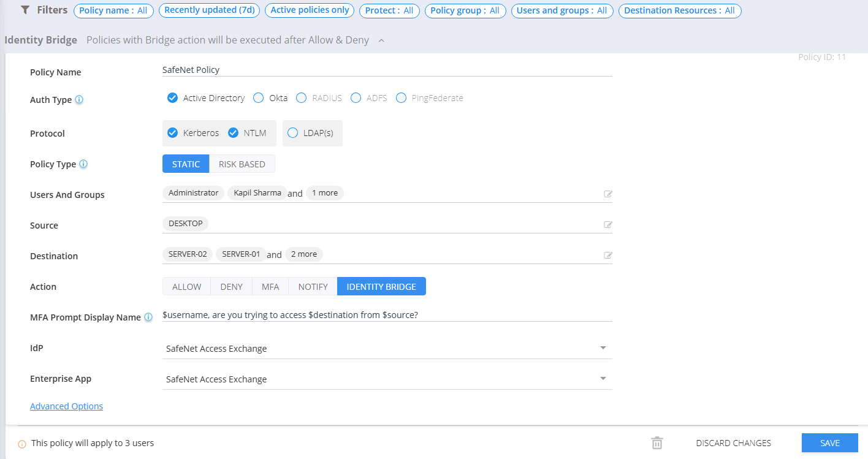
Task: Click edit icon for Users And Groups
Action: [x=608, y=194]
